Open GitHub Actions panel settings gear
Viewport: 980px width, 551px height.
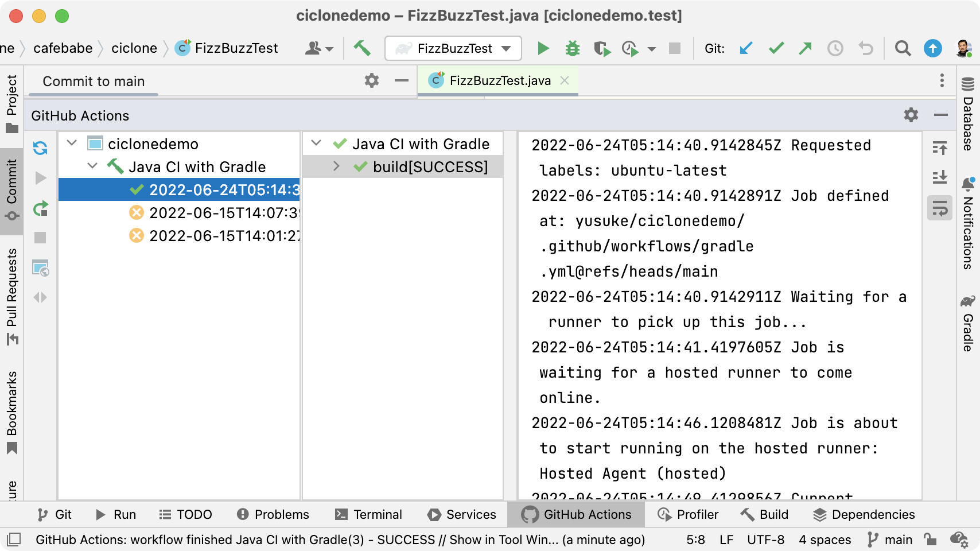coord(911,115)
